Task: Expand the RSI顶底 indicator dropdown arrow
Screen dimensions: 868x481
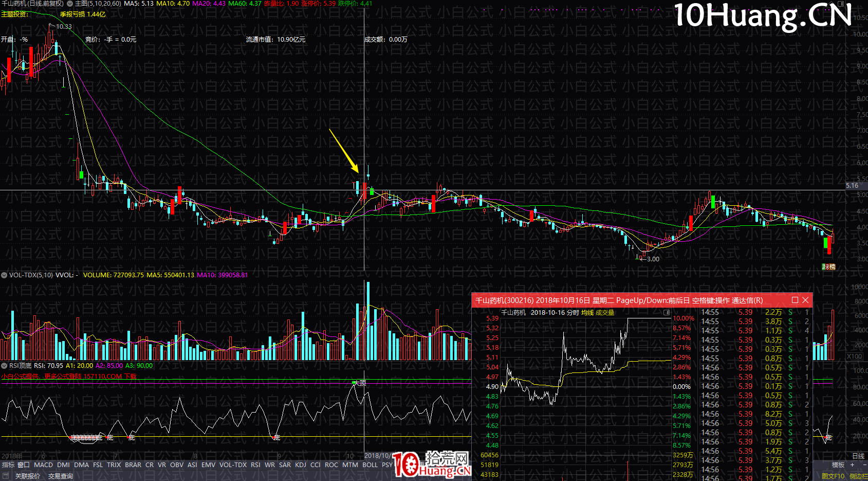Action: click(4, 366)
